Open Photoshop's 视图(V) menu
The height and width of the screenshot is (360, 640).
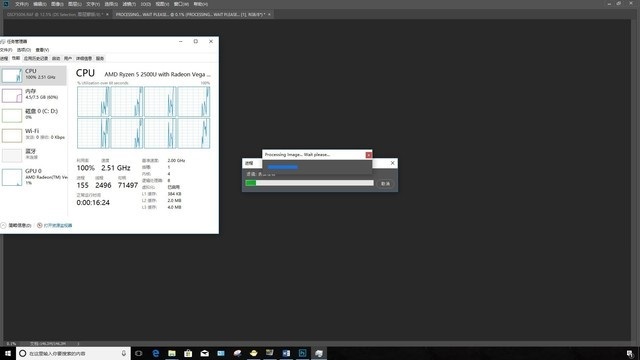point(162,4)
